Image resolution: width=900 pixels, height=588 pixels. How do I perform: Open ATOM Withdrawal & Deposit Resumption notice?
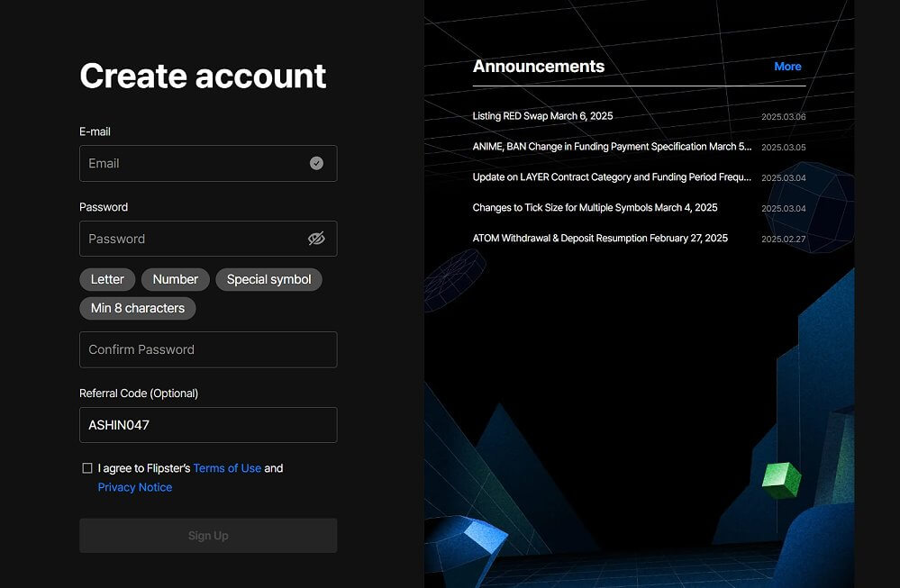(x=600, y=238)
